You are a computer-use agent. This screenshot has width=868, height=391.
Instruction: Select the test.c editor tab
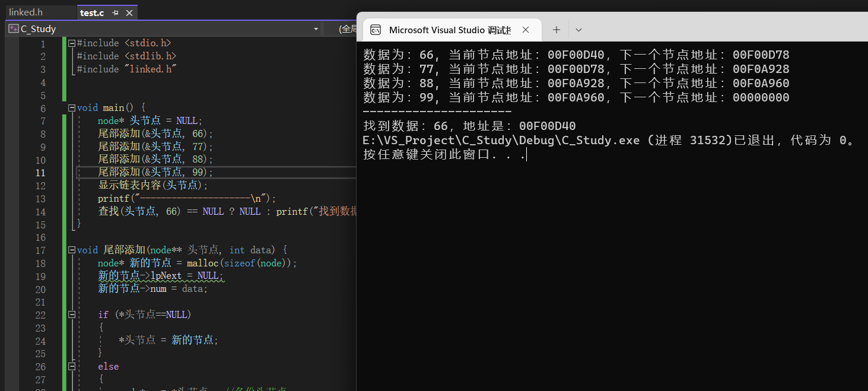91,12
